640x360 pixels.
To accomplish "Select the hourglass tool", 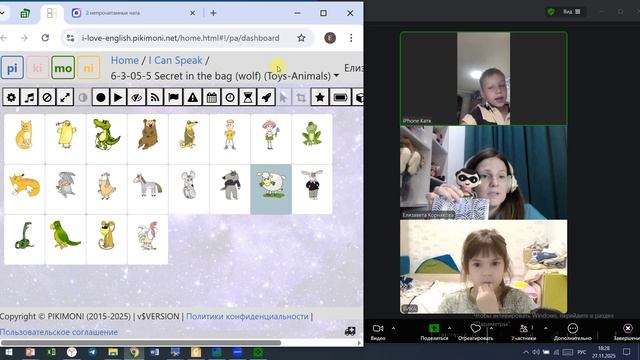I will pyautogui.click(x=248, y=98).
